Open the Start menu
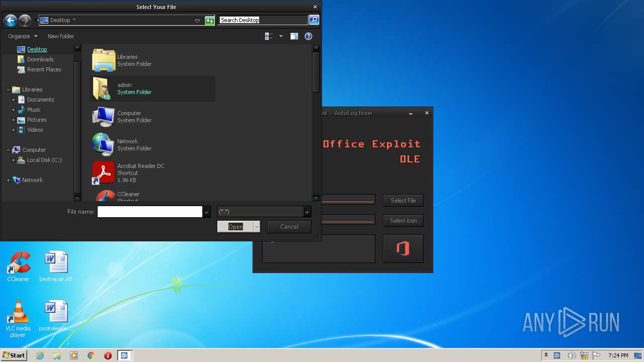Screen dimensions: 644x362 point(14,355)
